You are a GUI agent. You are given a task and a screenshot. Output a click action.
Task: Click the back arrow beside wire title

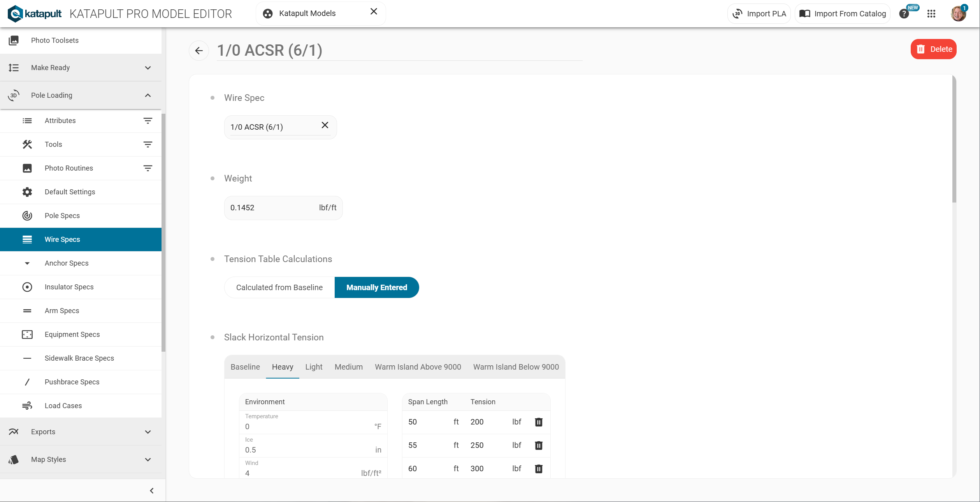click(x=199, y=51)
